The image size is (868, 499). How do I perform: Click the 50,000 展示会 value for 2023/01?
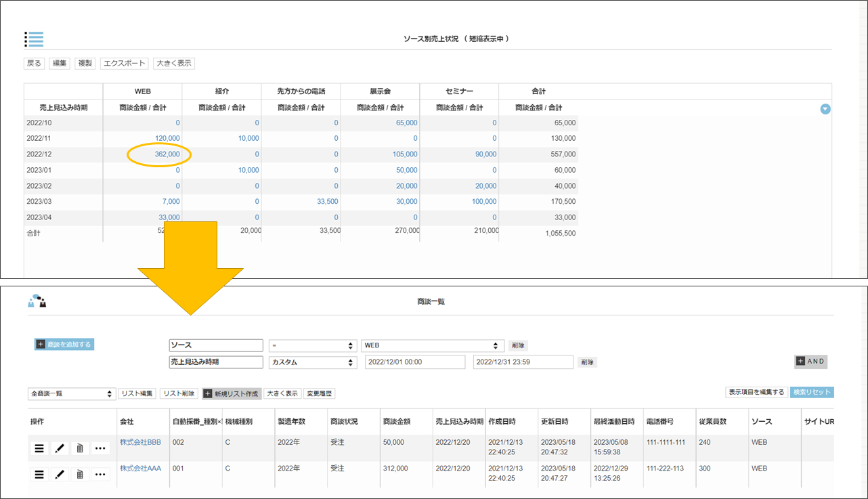(407, 171)
